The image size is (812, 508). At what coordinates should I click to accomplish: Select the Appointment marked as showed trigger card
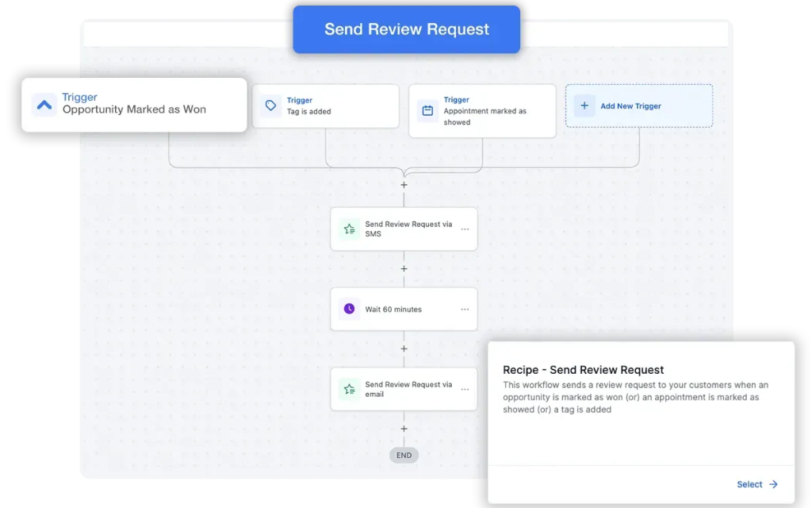click(482, 111)
